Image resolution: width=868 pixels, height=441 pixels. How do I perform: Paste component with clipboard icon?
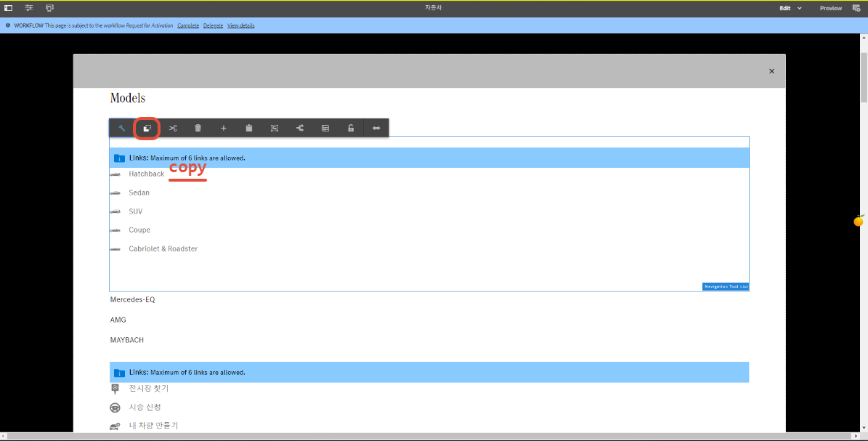pyautogui.click(x=249, y=128)
